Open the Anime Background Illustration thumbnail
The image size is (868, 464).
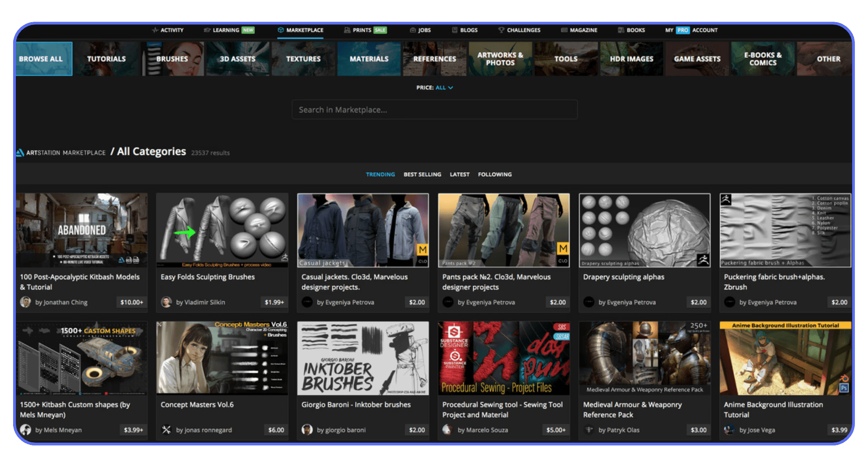(785, 358)
